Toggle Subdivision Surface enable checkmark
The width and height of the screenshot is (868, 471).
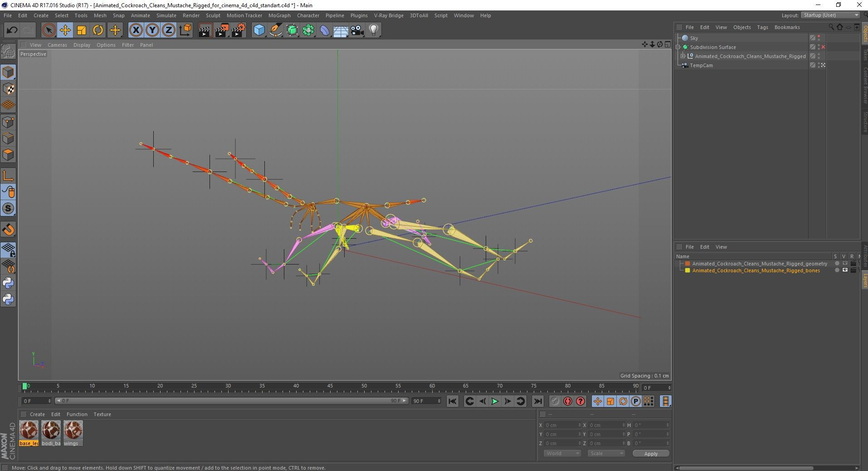coord(823,47)
